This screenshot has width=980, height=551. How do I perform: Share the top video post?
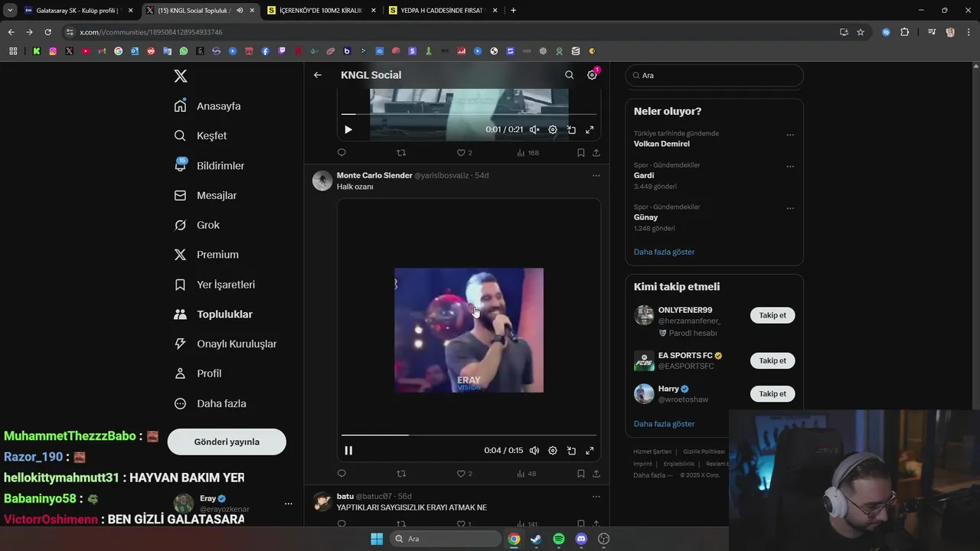pyautogui.click(x=596, y=153)
